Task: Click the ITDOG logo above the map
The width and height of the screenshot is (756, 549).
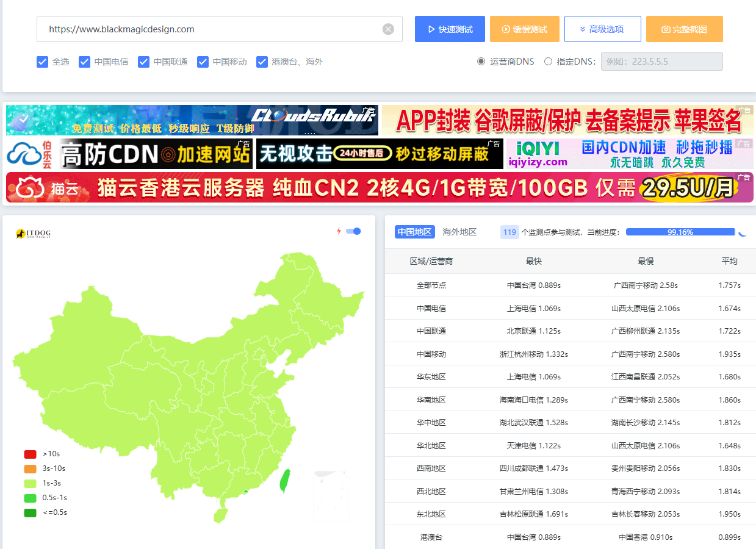Action: pos(33,234)
